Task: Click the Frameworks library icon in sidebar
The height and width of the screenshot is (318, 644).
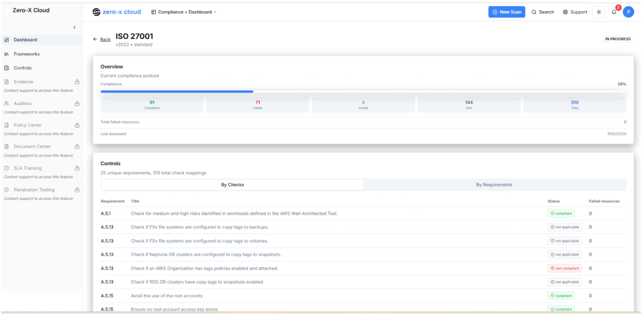Action: (6, 54)
